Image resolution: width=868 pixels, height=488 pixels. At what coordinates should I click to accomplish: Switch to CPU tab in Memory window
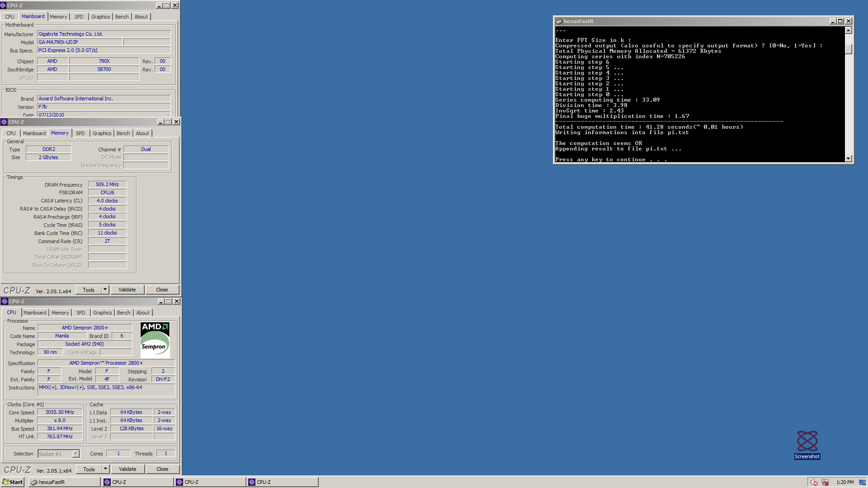click(11, 133)
